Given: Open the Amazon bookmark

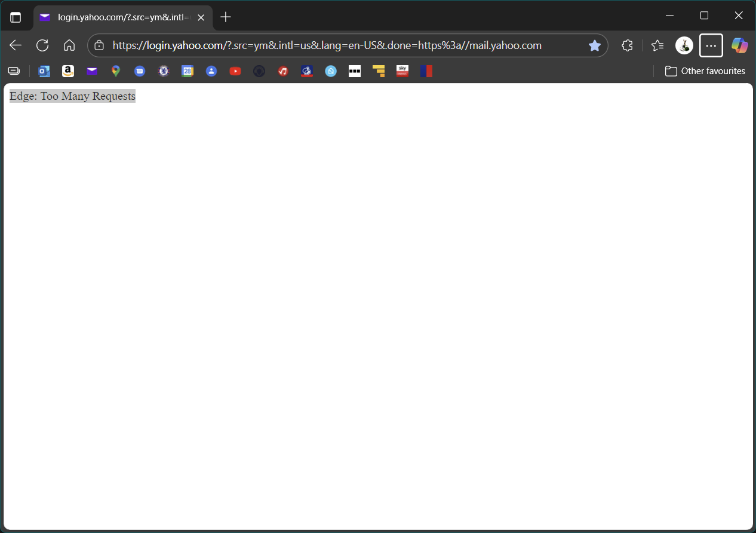Looking at the screenshot, I should (x=68, y=71).
